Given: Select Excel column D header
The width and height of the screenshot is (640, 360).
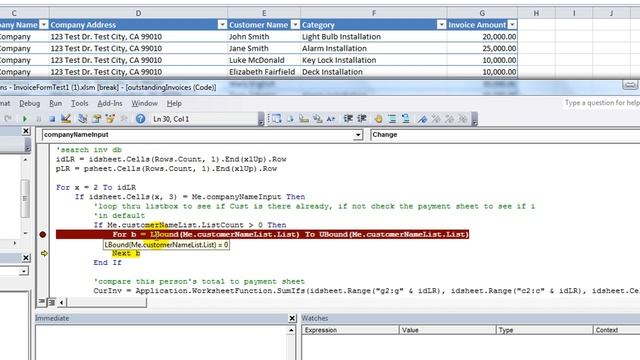Looking at the screenshot, I should tap(138, 13).
